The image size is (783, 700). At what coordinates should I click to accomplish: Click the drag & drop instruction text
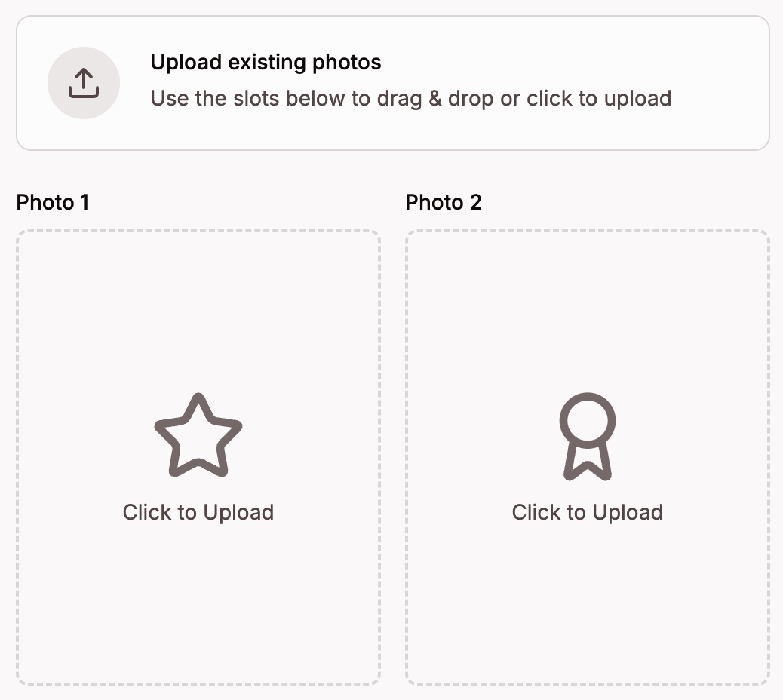coord(412,98)
